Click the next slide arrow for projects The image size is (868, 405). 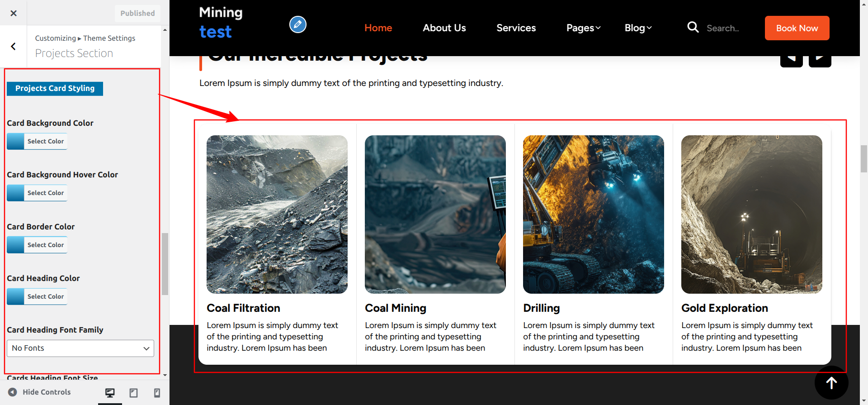(820, 59)
